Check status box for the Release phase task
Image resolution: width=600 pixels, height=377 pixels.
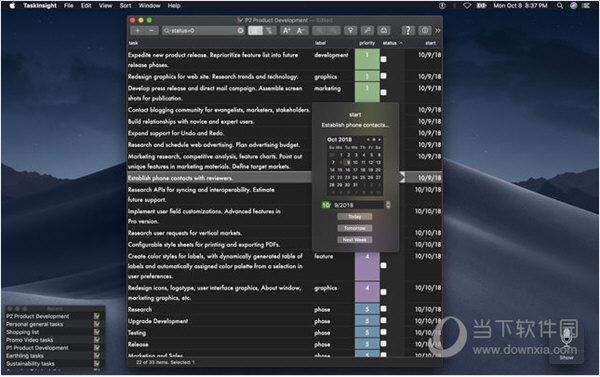point(383,344)
